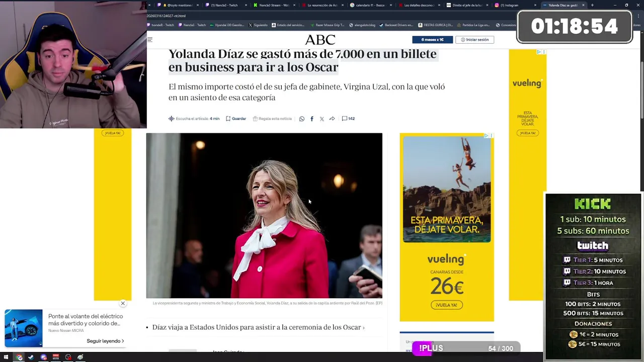Switch to 'Nancla3 Stream' Kick tab

[x=273, y=5]
